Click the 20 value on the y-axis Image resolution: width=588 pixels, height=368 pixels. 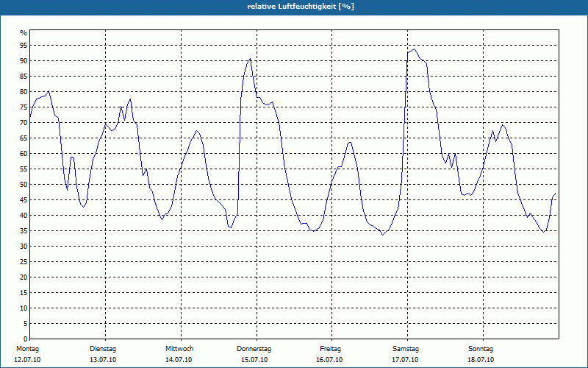tap(24, 277)
